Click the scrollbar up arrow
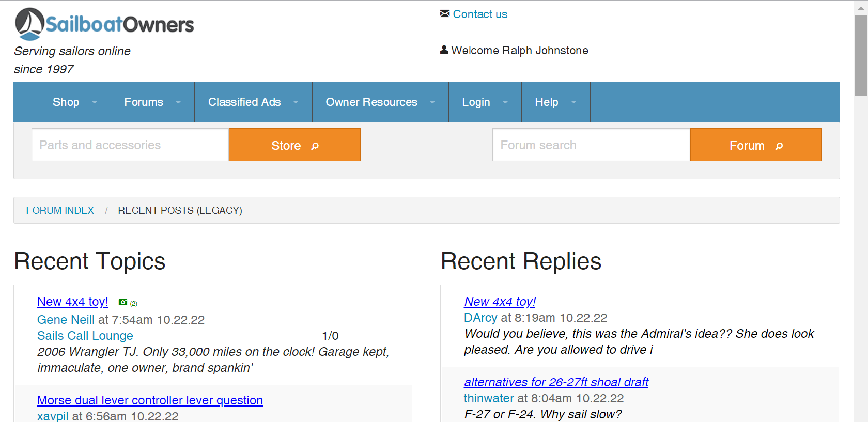The height and width of the screenshot is (422, 868). coord(861,8)
